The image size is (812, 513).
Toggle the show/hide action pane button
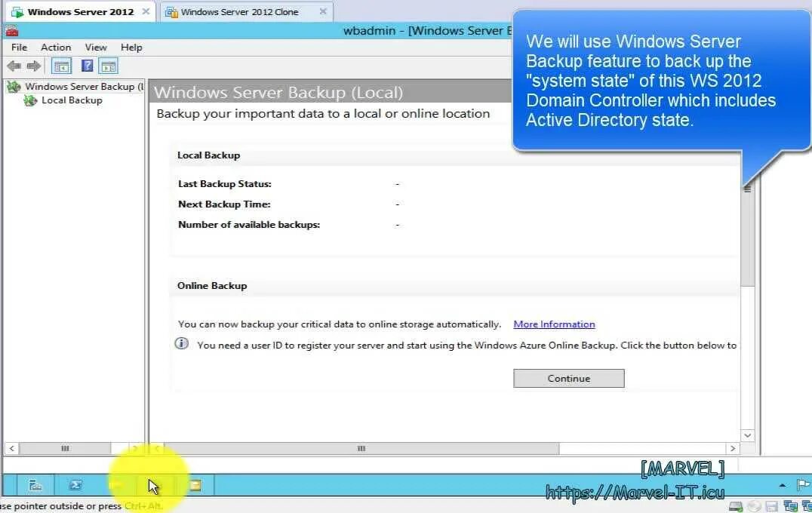click(109, 66)
